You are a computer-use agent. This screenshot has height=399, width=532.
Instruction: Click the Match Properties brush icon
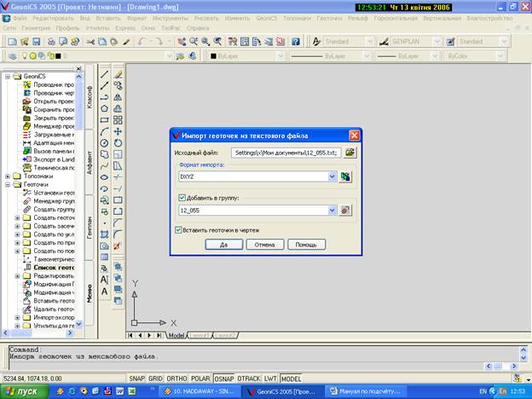pos(126,42)
